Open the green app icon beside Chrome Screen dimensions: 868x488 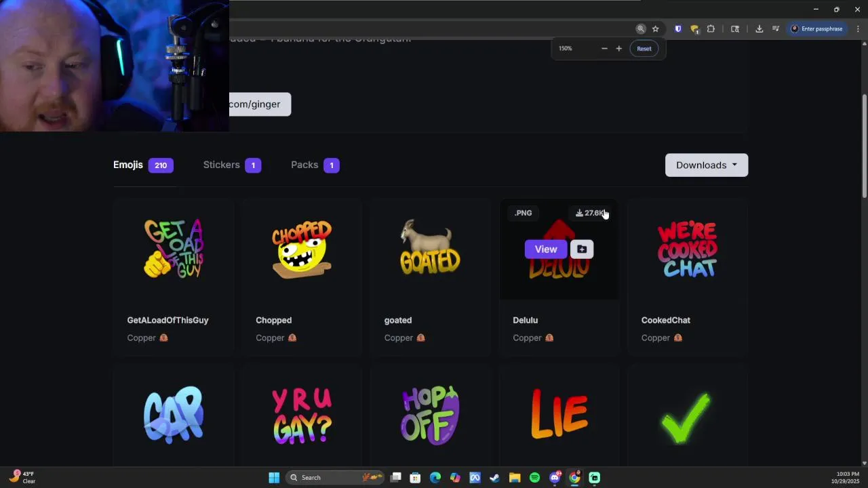coord(594,478)
